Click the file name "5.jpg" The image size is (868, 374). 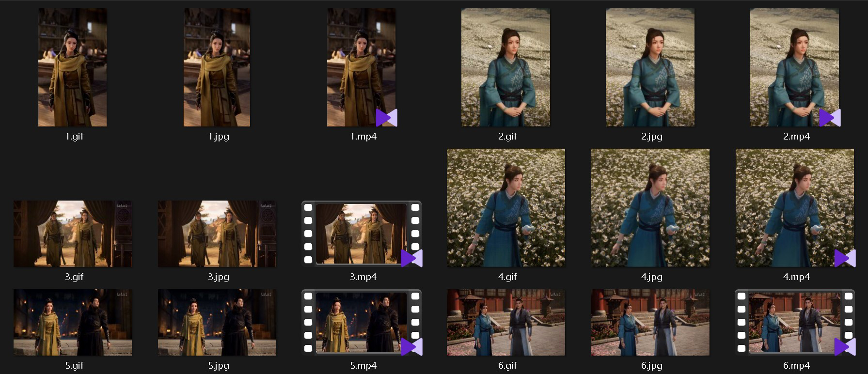pos(219,366)
